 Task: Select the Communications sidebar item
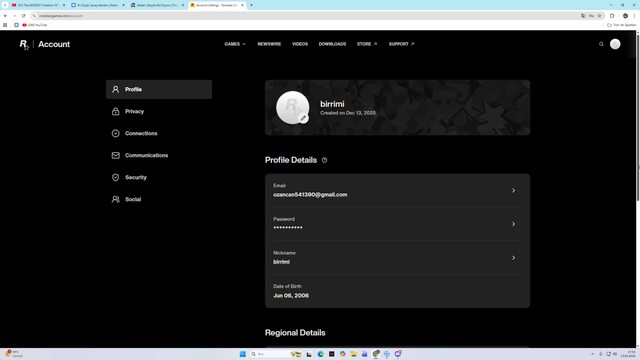click(159, 156)
